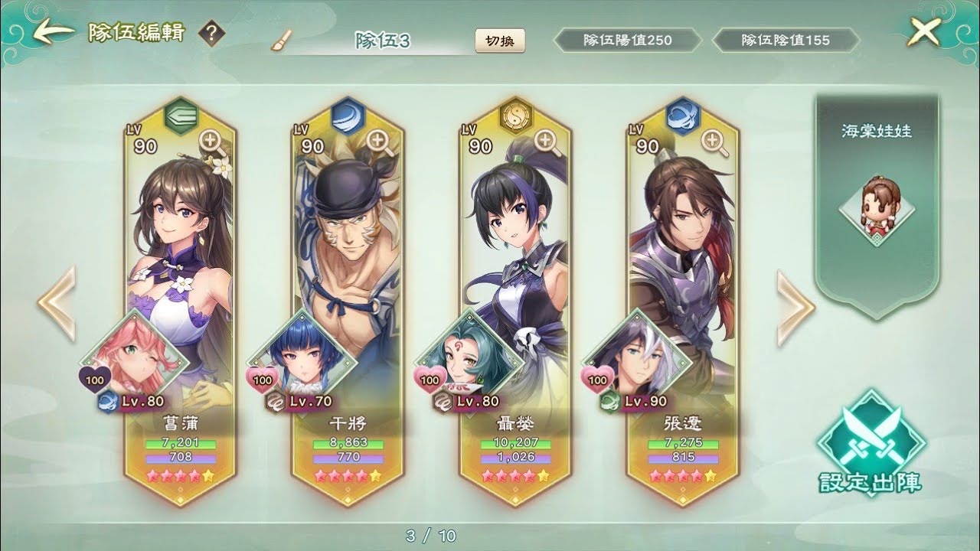Click the 切換 switch button
The width and height of the screenshot is (980, 551).
click(x=500, y=40)
